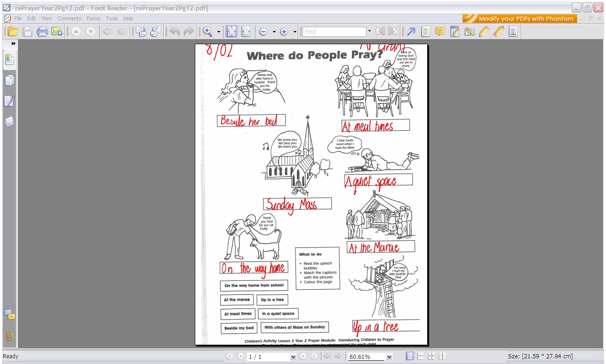Click the Open file folder icon
606x364 pixels.
point(13,32)
